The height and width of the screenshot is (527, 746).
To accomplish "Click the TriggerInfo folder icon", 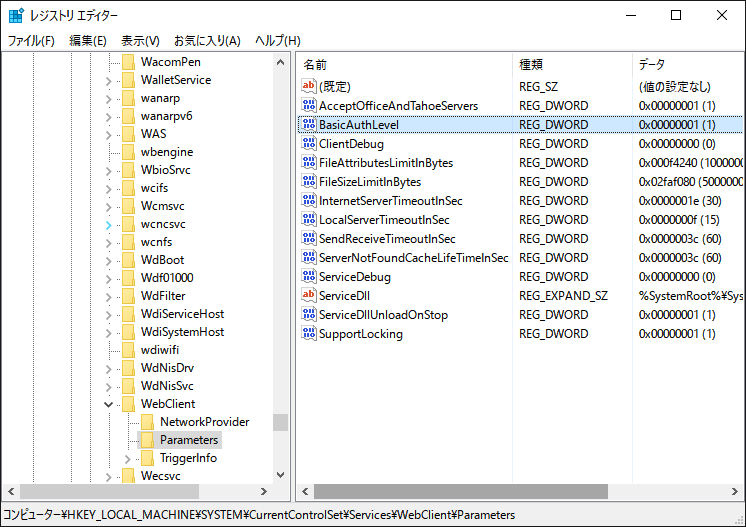I will click(147, 458).
